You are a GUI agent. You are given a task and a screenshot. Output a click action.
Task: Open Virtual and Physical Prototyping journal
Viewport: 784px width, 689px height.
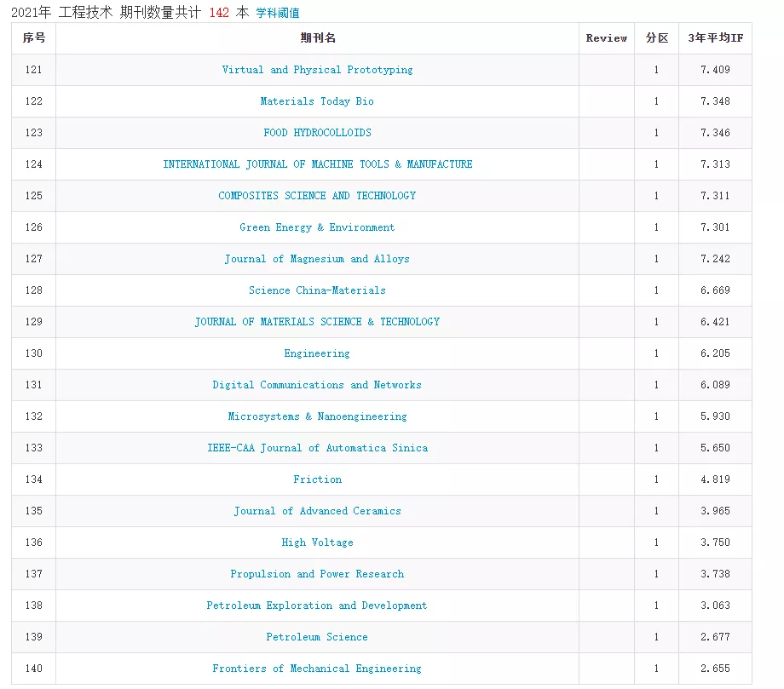pos(317,70)
